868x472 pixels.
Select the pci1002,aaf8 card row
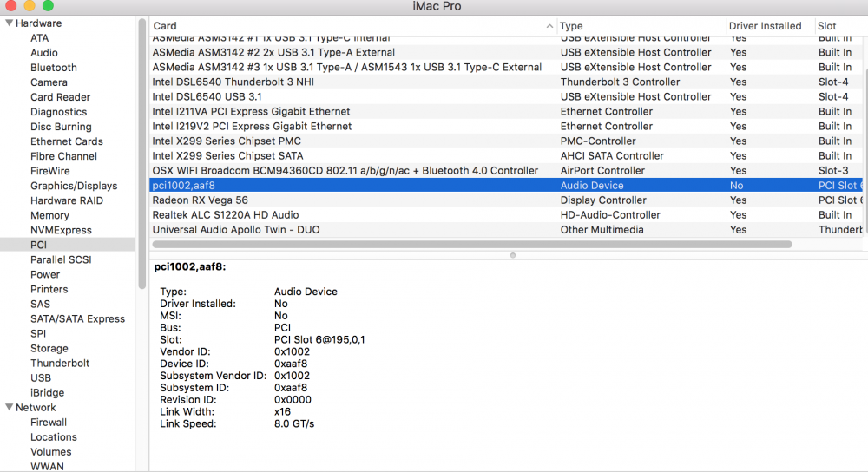pyautogui.click(x=505, y=186)
